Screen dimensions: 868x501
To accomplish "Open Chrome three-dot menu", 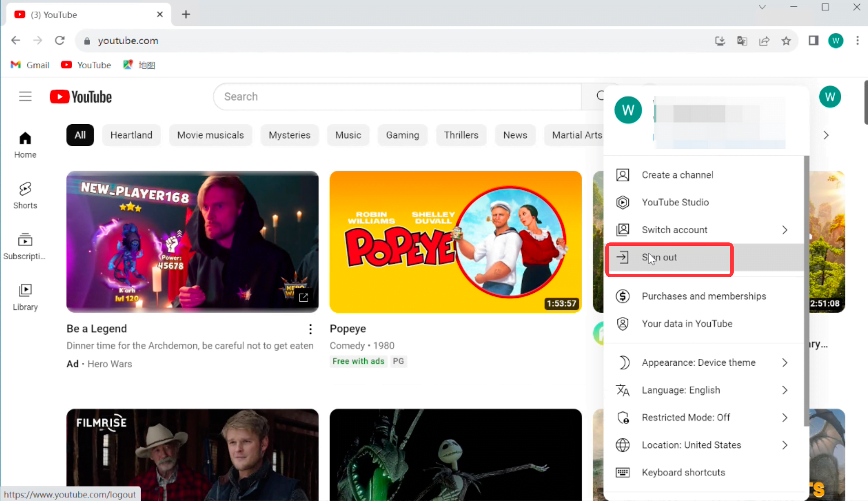I will tap(858, 41).
